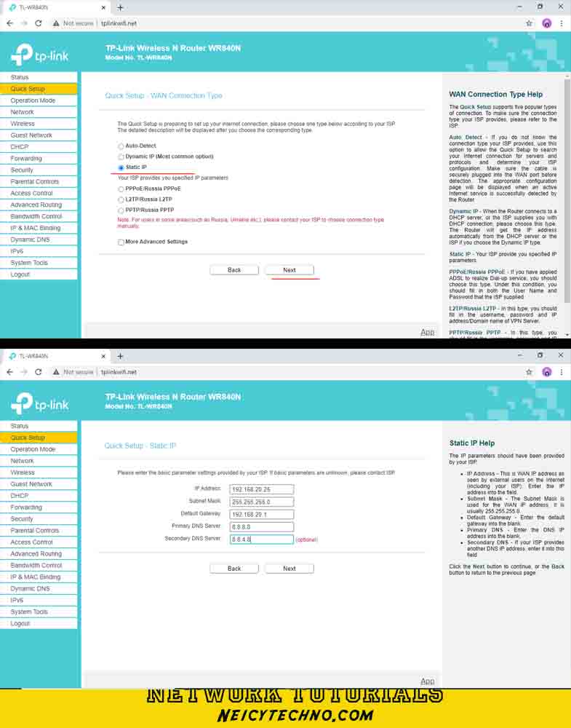
Task: Open Wireless menu on WAN Connection Type page
Action: [39, 124]
